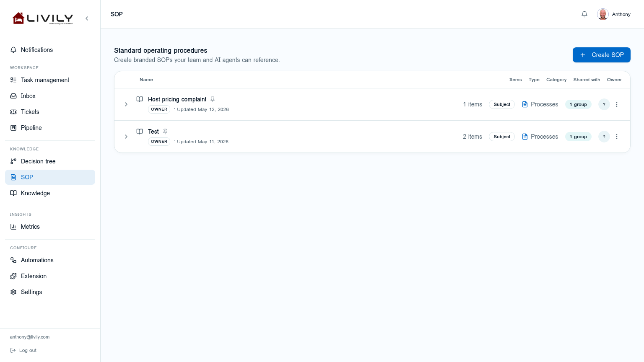Click '1 group' badge on Host pricing complaint

pos(578,104)
